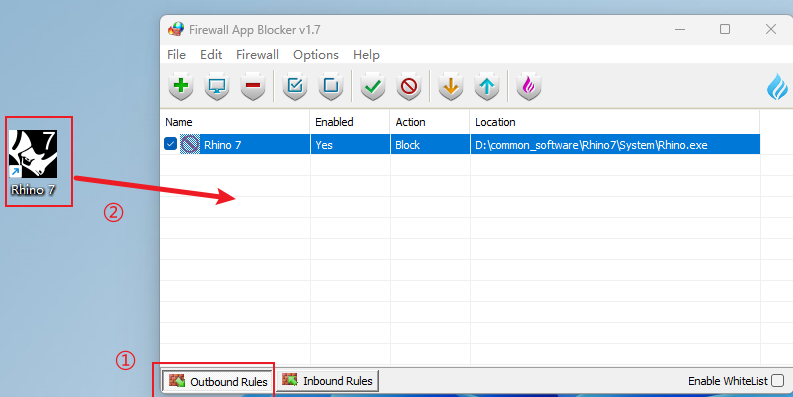The width and height of the screenshot is (793, 397).
Task: Minimize the Firewall App Blocker window
Action: coord(680,29)
